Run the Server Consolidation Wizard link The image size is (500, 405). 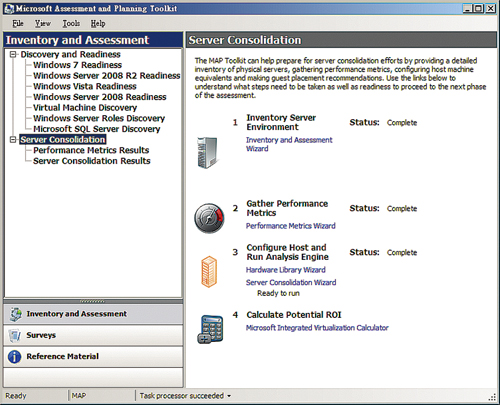pyautogui.click(x=291, y=282)
